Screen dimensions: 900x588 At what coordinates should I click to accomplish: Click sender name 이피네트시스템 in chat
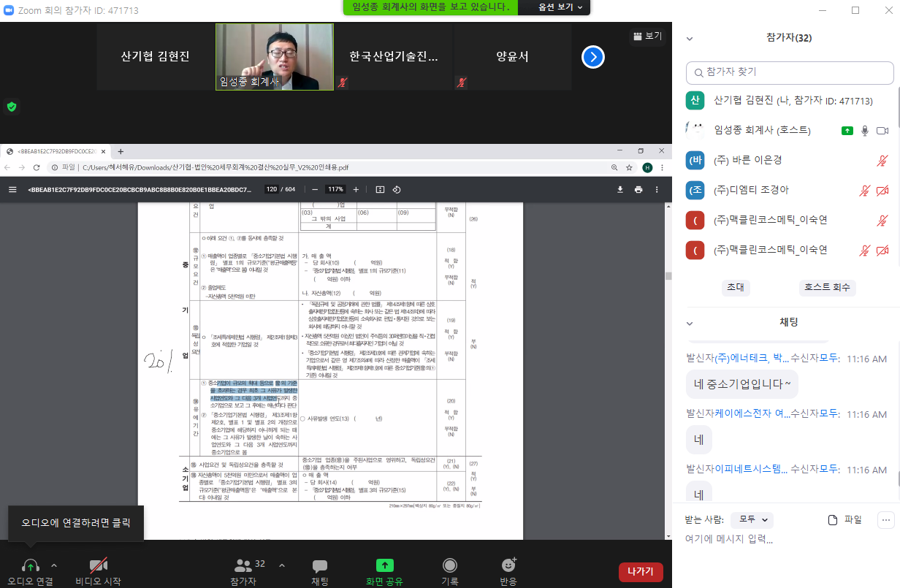(x=752, y=468)
